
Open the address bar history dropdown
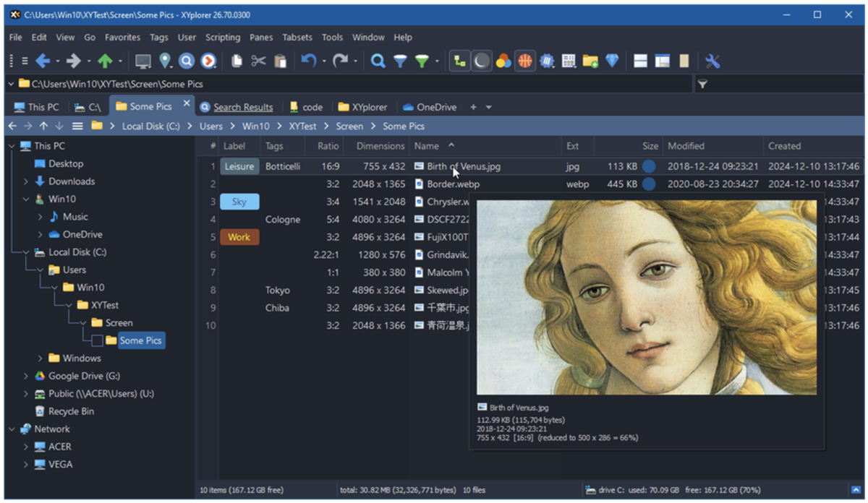(11, 84)
